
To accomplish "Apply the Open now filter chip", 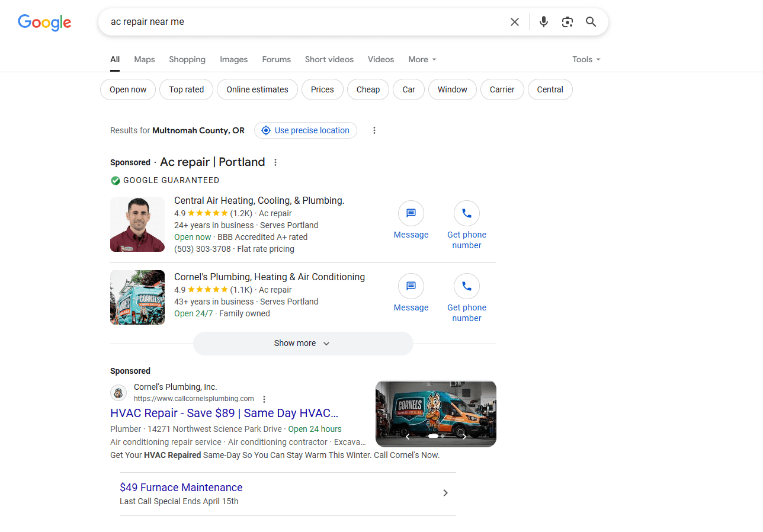I will [x=128, y=89].
